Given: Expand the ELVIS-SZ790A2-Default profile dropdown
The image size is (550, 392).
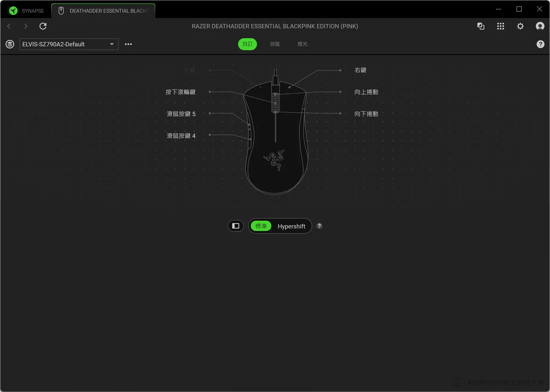Looking at the screenshot, I should (69, 44).
